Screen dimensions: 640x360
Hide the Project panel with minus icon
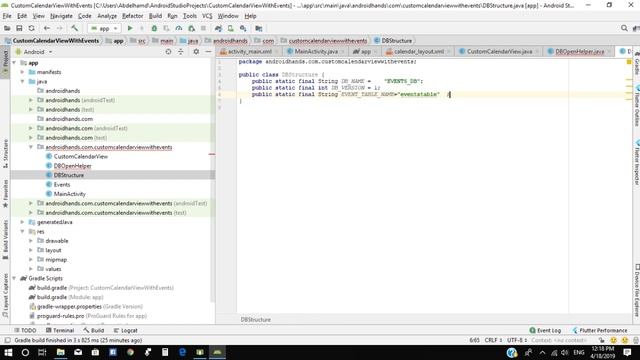(x=208, y=52)
